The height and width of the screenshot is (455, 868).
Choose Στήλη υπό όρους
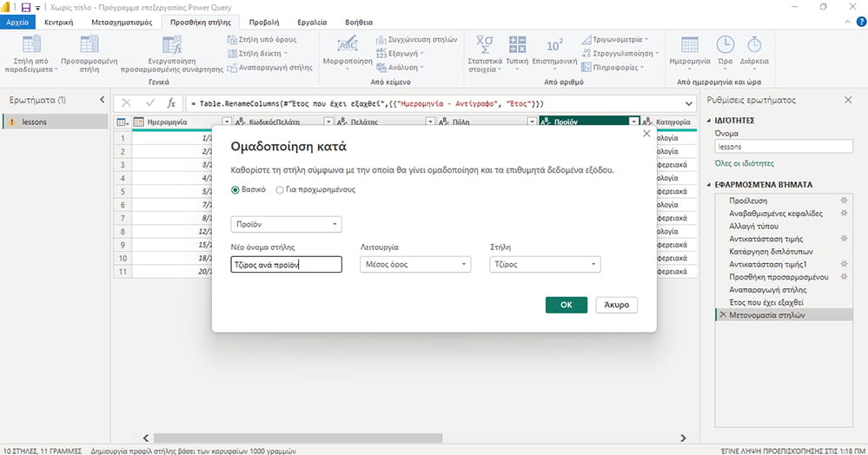pyautogui.click(x=262, y=39)
